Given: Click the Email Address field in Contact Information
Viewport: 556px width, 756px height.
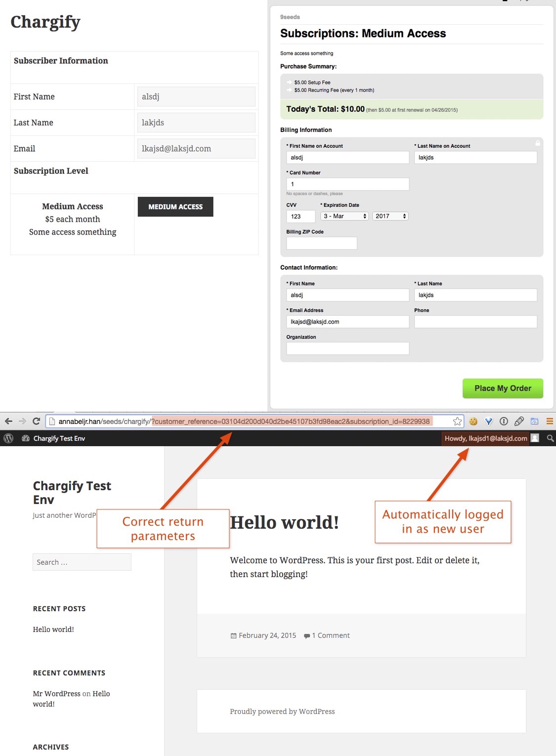Looking at the screenshot, I should click(348, 322).
